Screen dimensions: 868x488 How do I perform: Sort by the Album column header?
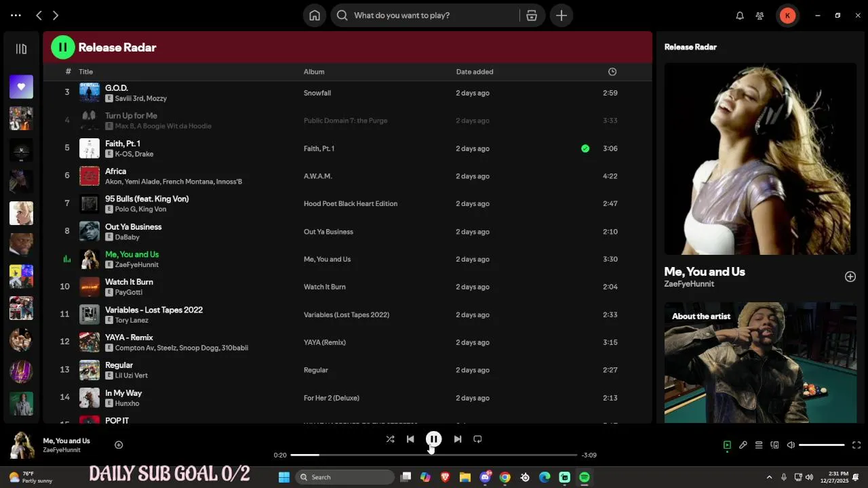coord(314,72)
